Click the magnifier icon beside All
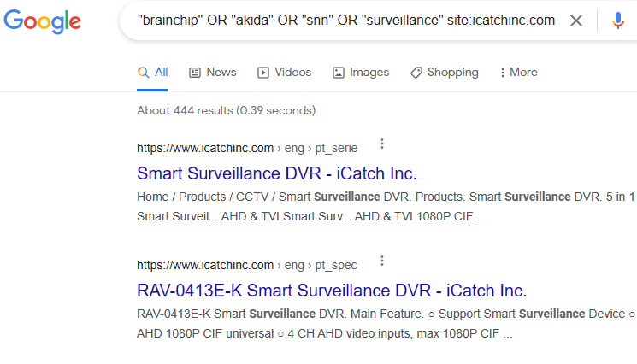This screenshot has width=637, height=364. (x=143, y=73)
